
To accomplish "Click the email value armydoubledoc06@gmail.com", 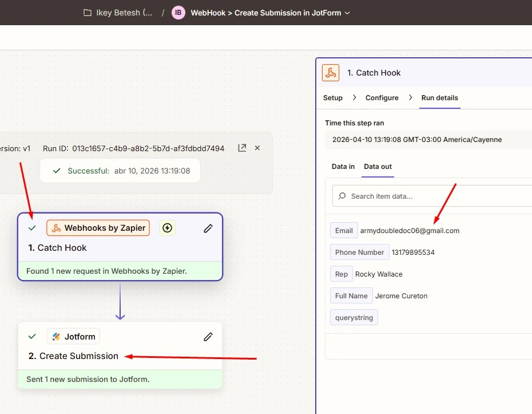I will coord(410,231).
